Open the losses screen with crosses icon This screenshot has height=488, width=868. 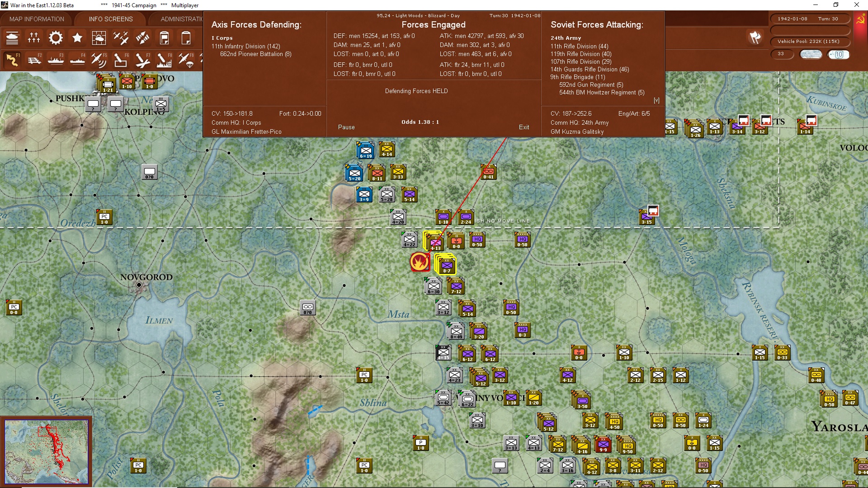pyautogui.click(x=34, y=38)
